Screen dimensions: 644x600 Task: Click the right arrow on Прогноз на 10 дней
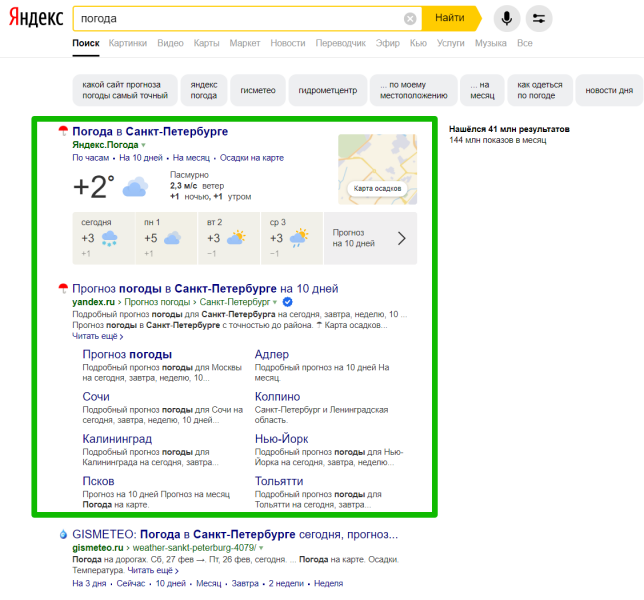(402, 238)
